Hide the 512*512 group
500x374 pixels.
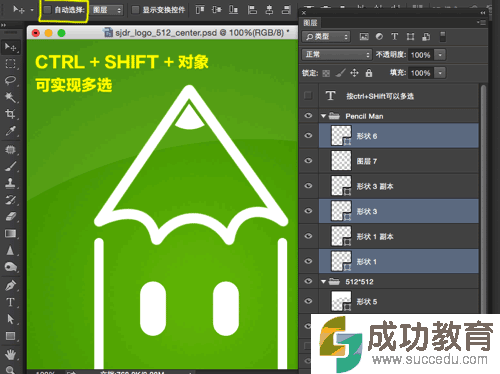[309, 281]
